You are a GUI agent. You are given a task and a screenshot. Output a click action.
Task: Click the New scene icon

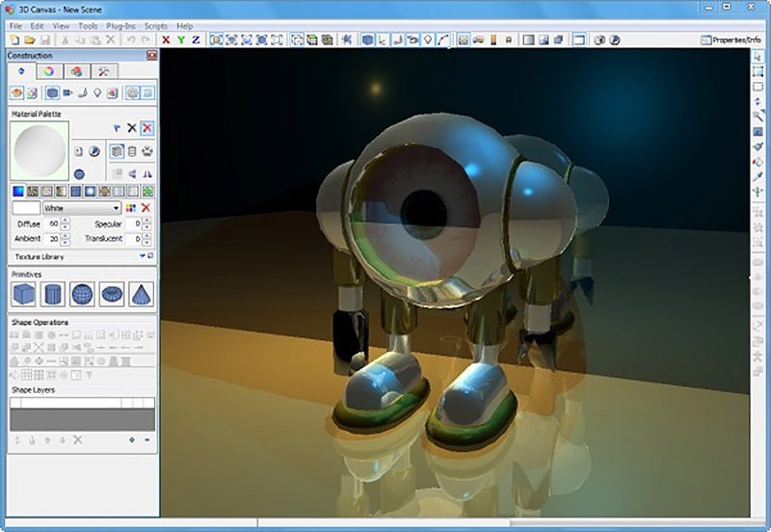tap(16, 40)
